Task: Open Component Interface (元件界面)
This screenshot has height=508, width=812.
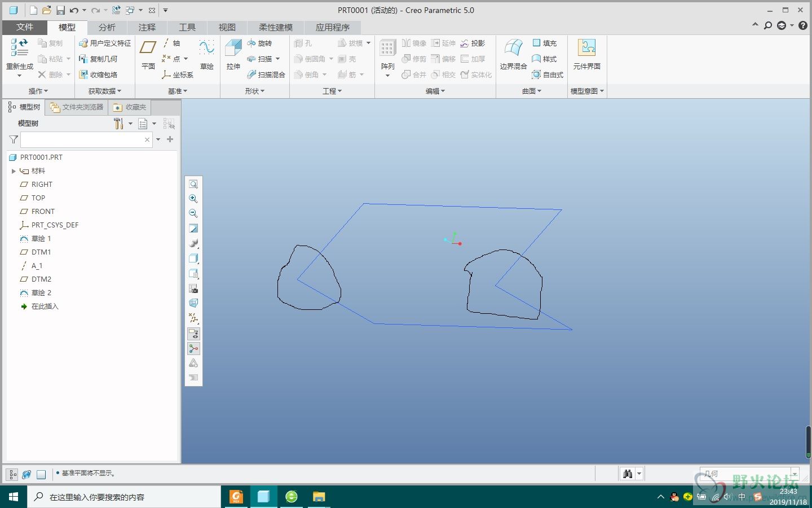Action: coord(586,54)
